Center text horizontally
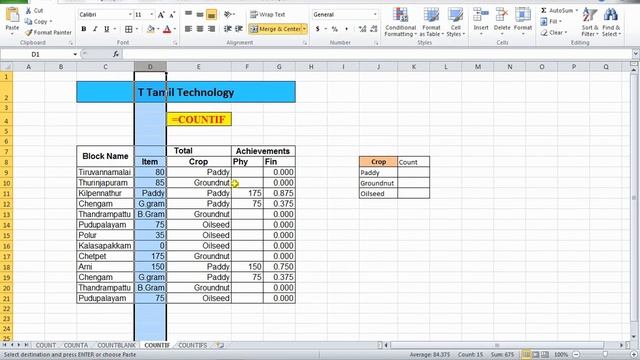The width and height of the screenshot is (640, 360). coord(200,29)
